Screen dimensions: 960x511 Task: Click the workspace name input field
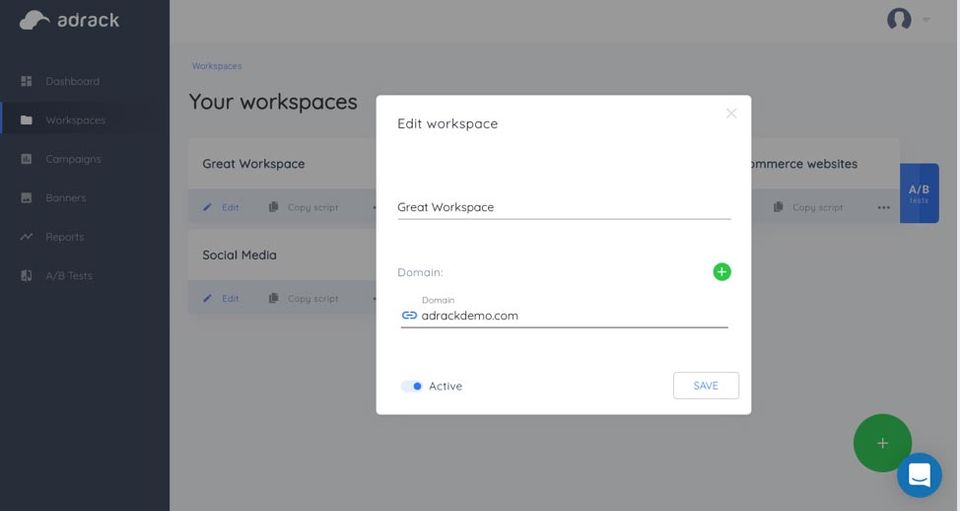tap(564, 207)
